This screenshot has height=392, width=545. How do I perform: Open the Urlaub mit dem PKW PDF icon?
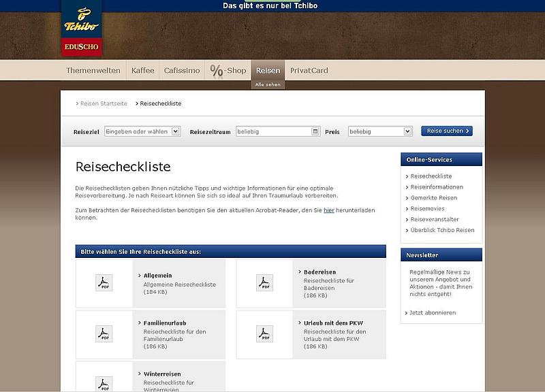[264, 333]
